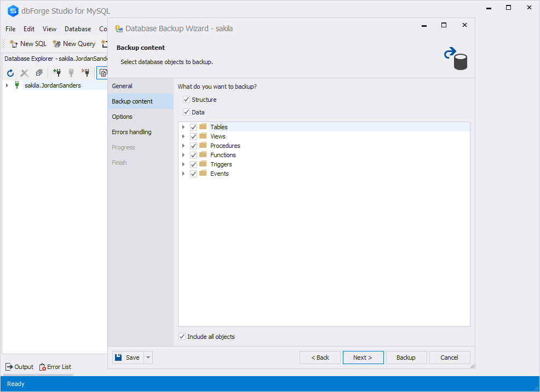This screenshot has height=392, width=540.
Task: Go to the General wizard page
Action: pos(141,86)
